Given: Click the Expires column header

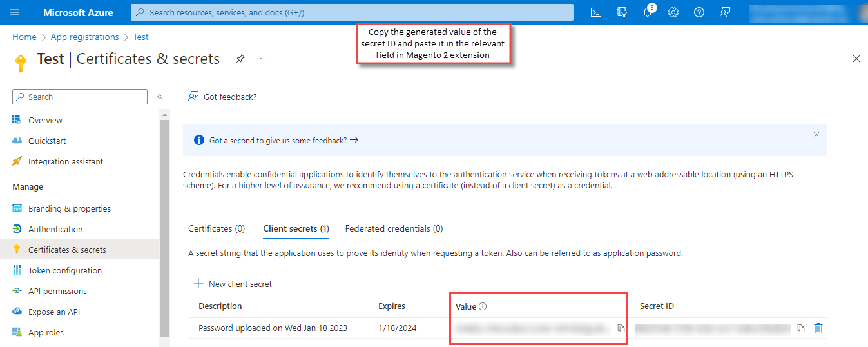Looking at the screenshot, I should pos(392,306).
